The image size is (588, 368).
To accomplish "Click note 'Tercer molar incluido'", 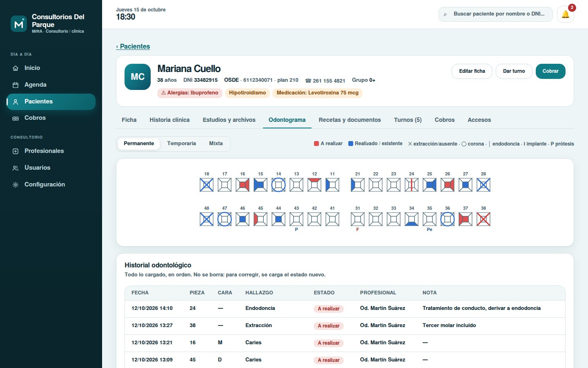I will pos(449,325).
